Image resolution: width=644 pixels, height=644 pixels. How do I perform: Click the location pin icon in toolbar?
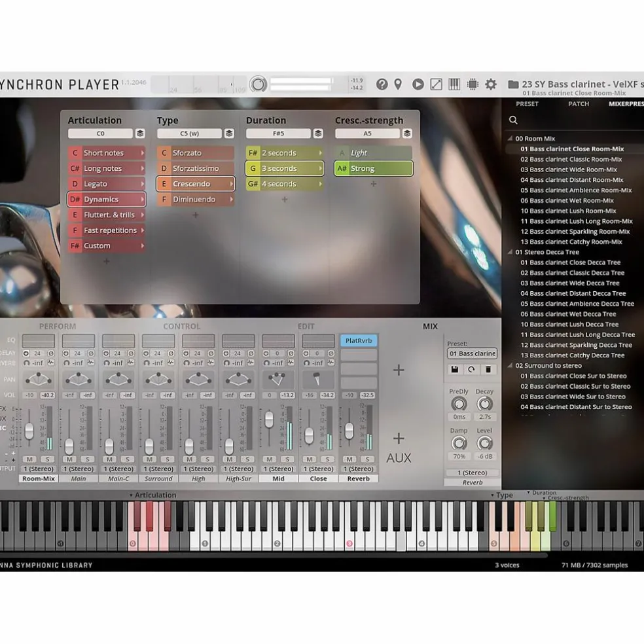(x=398, y=84)
